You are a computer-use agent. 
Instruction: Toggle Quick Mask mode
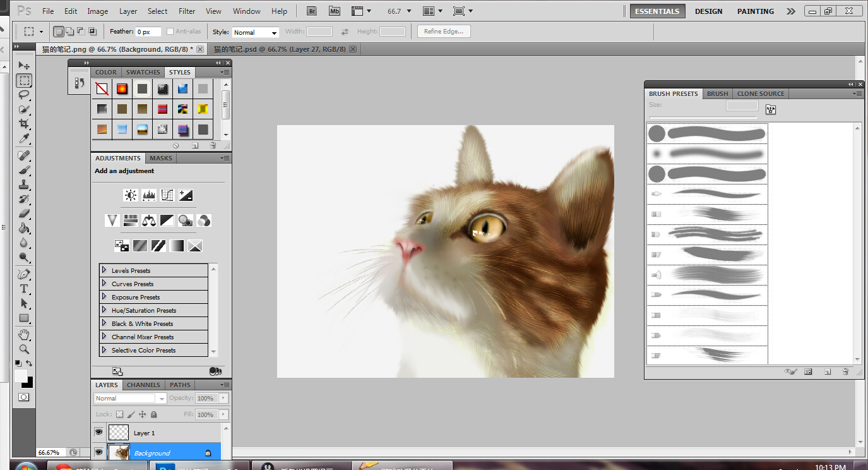tap(24, 397)
